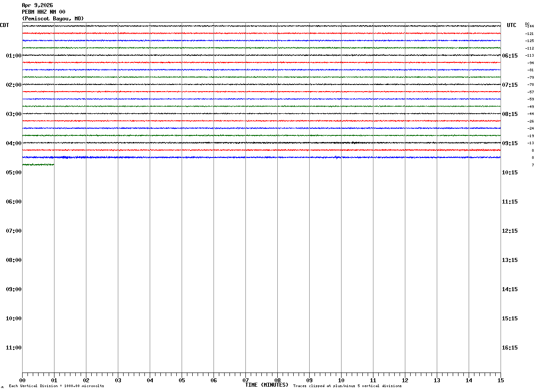Click the DC offset value -121
Screen dimensions: 536x392
(x=529, y=34)
